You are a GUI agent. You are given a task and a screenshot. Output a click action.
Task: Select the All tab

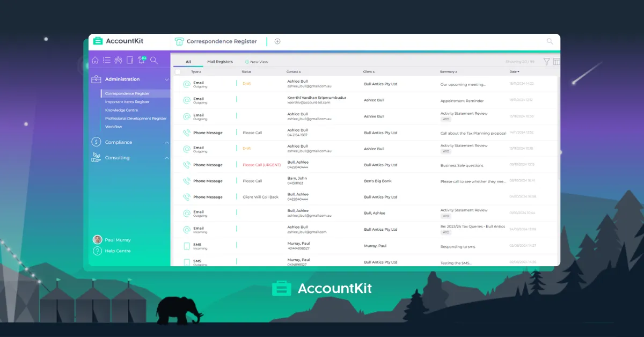pyautogui.click(x=188, y=62)
